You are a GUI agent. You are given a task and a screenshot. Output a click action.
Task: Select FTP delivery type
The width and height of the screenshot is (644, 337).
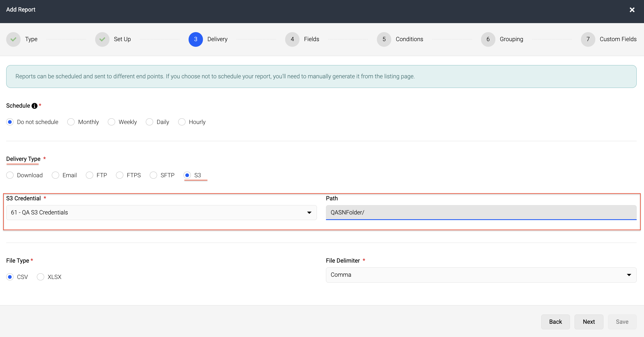point(90,175)
